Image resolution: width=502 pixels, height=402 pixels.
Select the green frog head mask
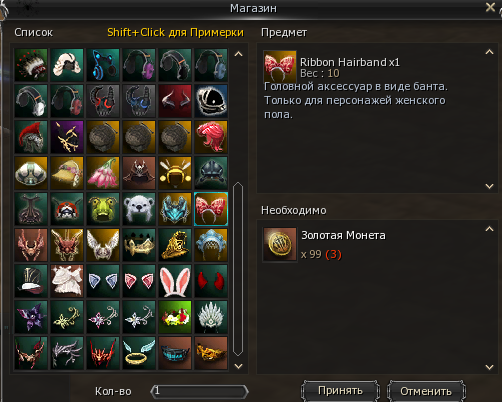(x=103, y=209)
